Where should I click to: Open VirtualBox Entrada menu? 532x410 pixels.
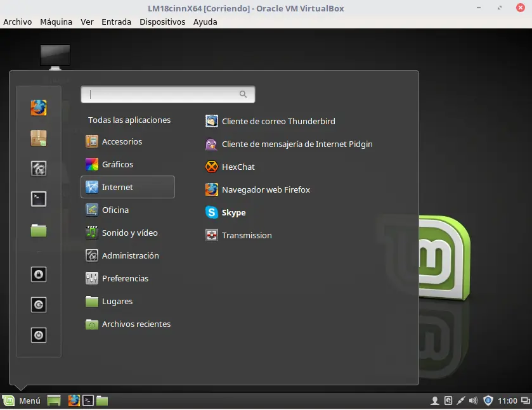pos(117,22)
